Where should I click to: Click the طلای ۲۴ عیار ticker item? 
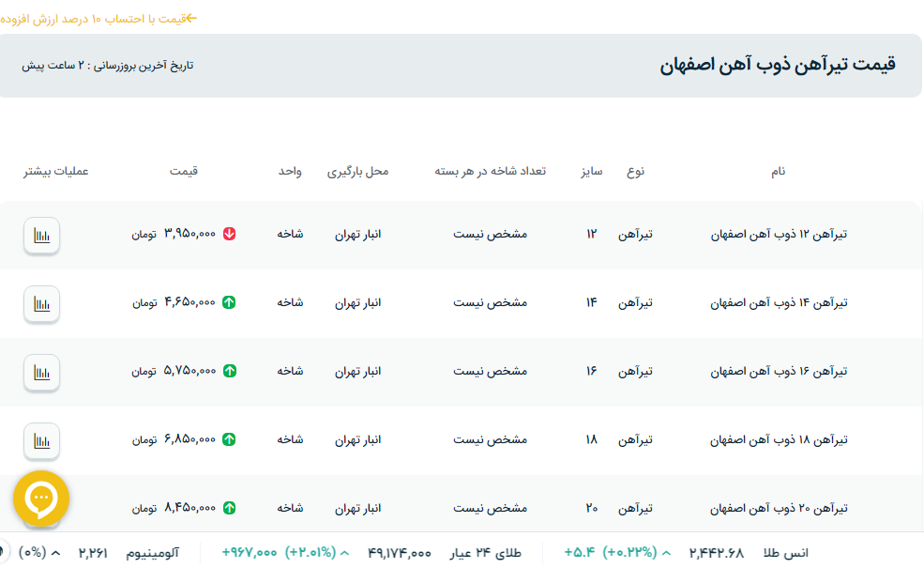point(493,553)
